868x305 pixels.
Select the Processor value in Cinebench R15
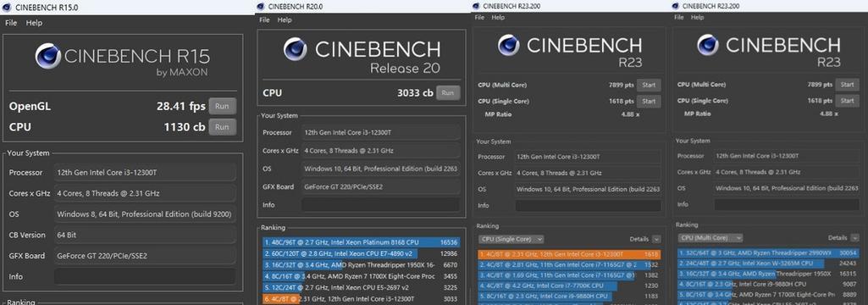(145, 172)
